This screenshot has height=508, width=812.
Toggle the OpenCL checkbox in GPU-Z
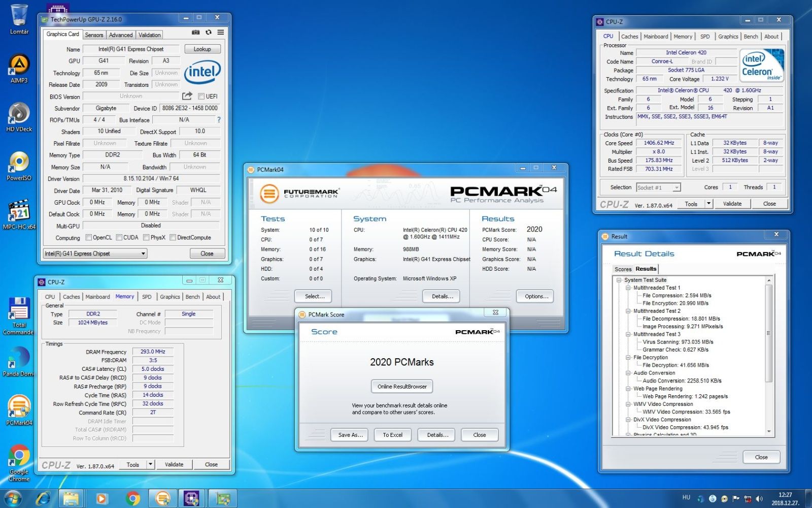pyautogui.click(x=89, y=237)
